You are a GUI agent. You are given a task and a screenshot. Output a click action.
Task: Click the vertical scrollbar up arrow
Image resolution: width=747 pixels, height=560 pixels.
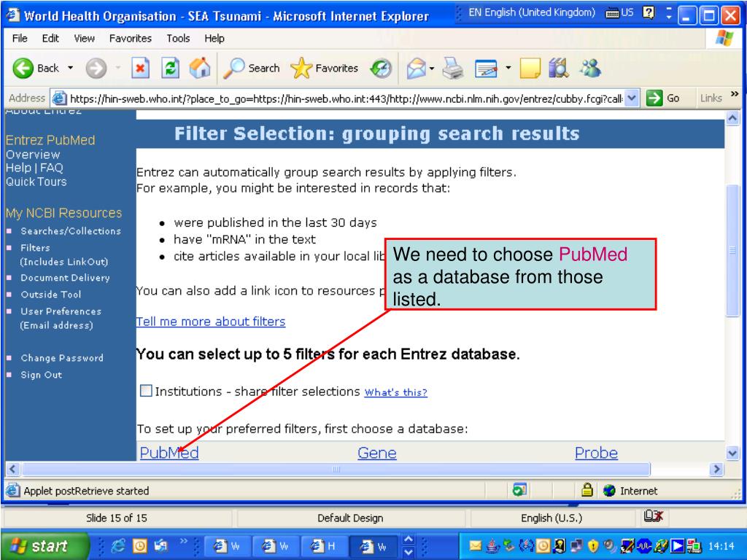732,117
